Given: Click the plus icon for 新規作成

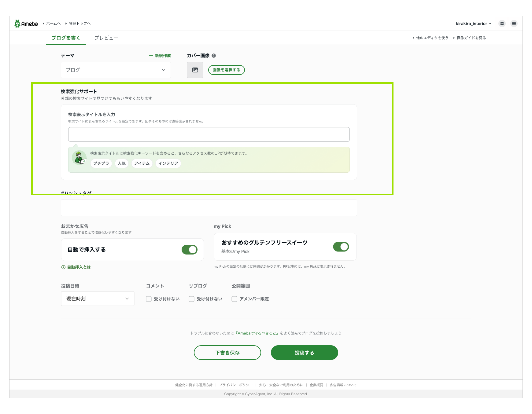Looking at the screenshot, I should pos(151,56).
